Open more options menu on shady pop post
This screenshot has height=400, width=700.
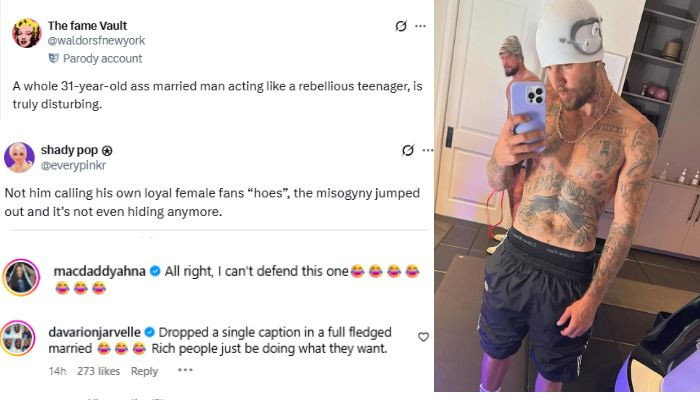[428, 150]
